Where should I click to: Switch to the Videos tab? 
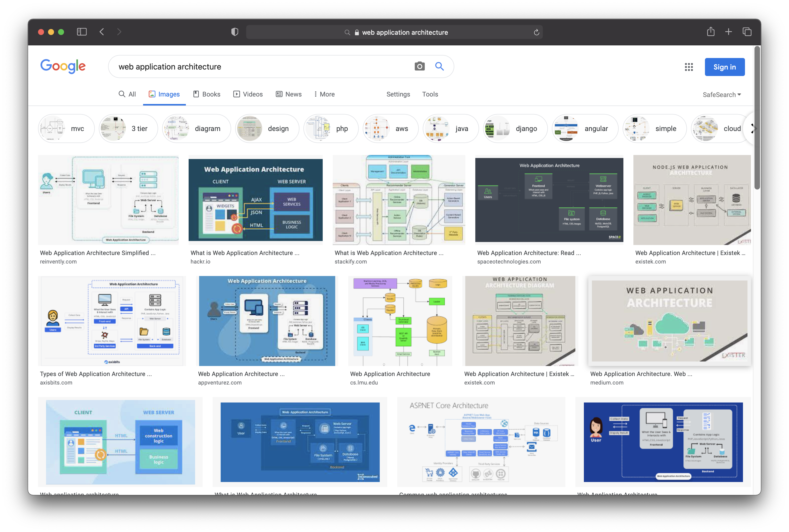[x=248, y=94]
